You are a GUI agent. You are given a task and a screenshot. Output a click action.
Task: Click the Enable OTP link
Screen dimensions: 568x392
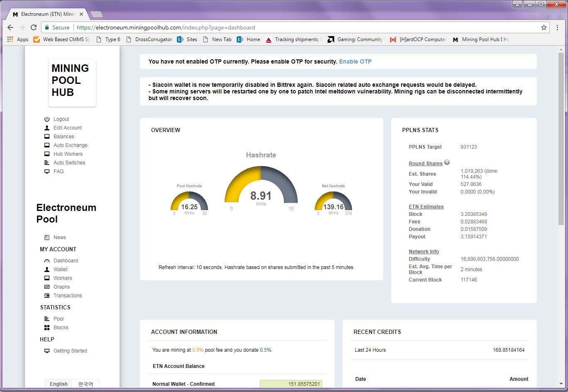click(355, 61)
